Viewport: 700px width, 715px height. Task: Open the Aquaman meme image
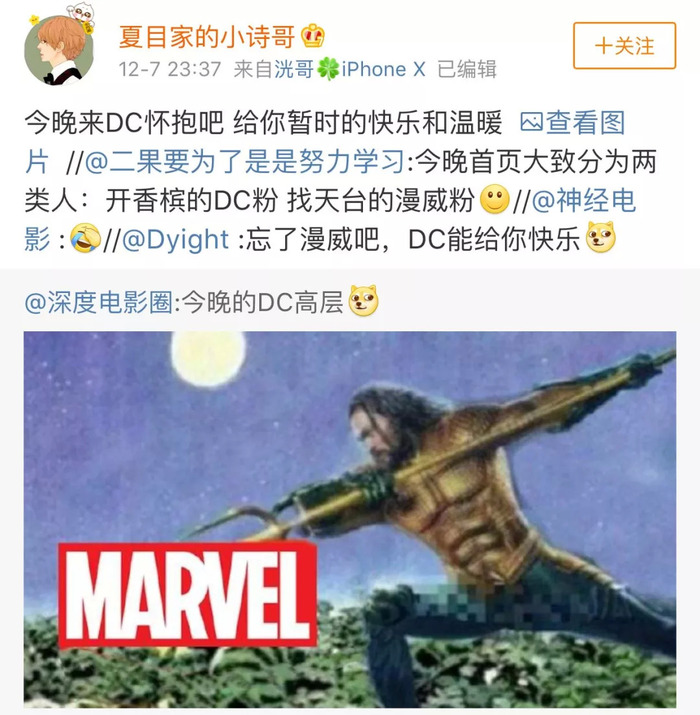tap(350, 519)
